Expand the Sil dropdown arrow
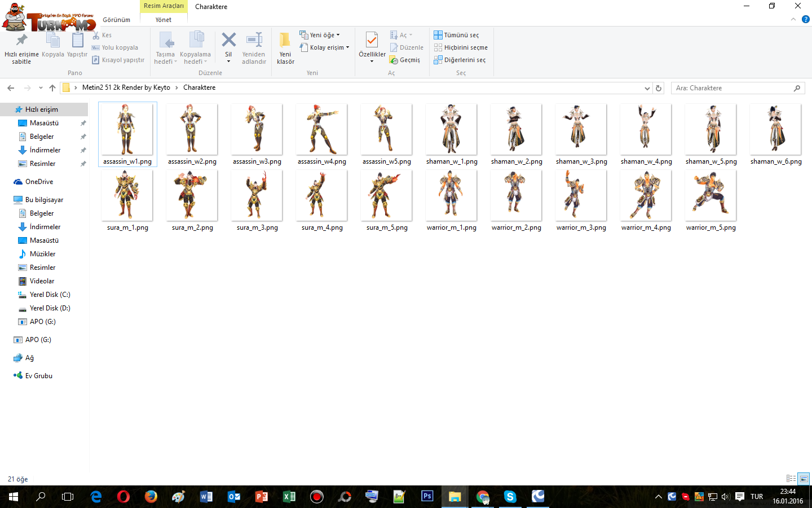Viewport: 812px width, 508px height. click(228, 62)
